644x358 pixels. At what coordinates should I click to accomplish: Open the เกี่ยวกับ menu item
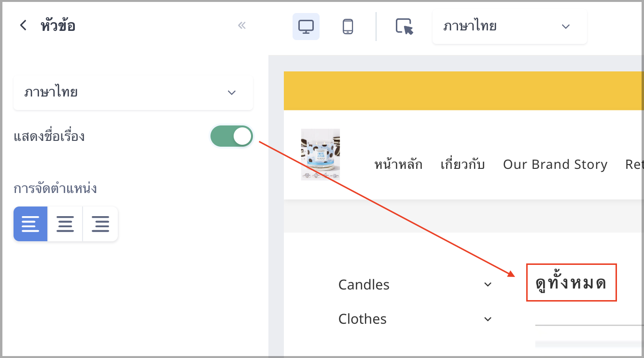pos(462,165)
